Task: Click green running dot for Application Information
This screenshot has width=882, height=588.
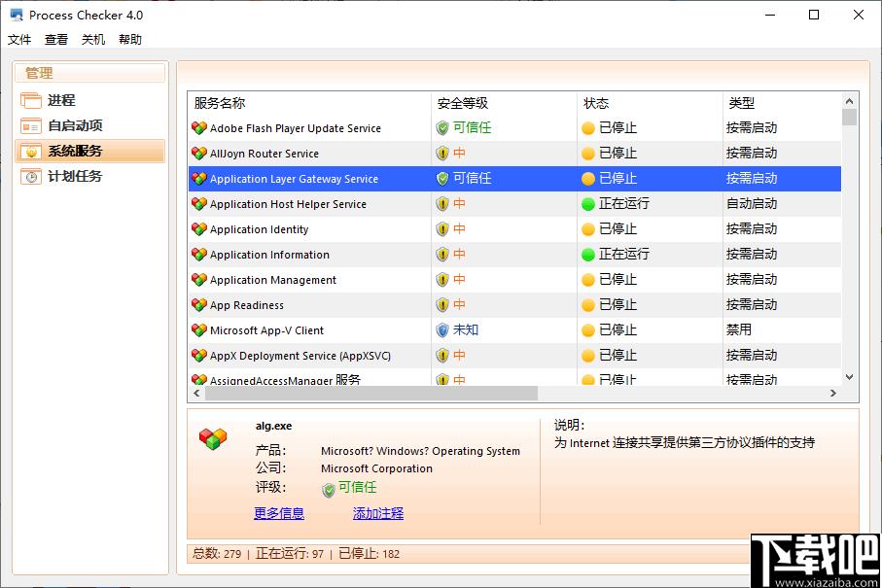Action: (588, 255)
